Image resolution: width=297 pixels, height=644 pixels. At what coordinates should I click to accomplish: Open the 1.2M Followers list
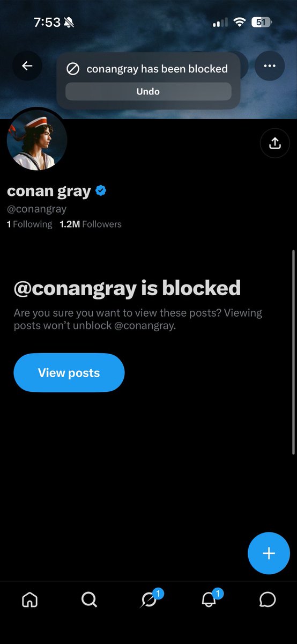tap(91, 224)
